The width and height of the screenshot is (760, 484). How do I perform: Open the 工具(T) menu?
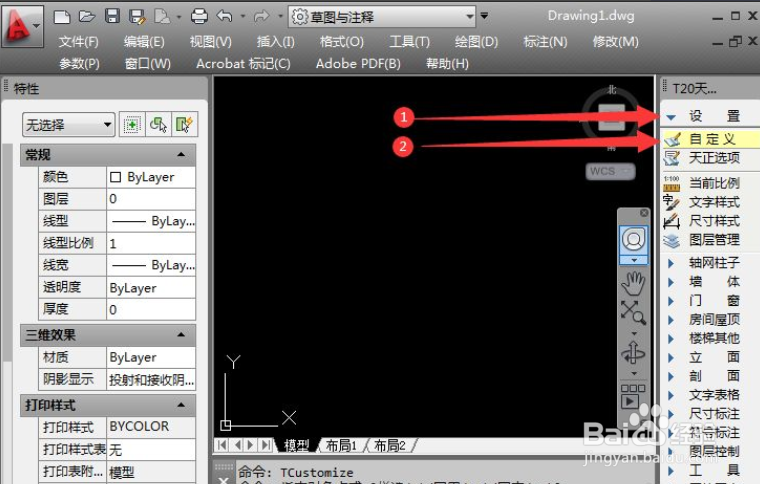(x=410, y=42)
